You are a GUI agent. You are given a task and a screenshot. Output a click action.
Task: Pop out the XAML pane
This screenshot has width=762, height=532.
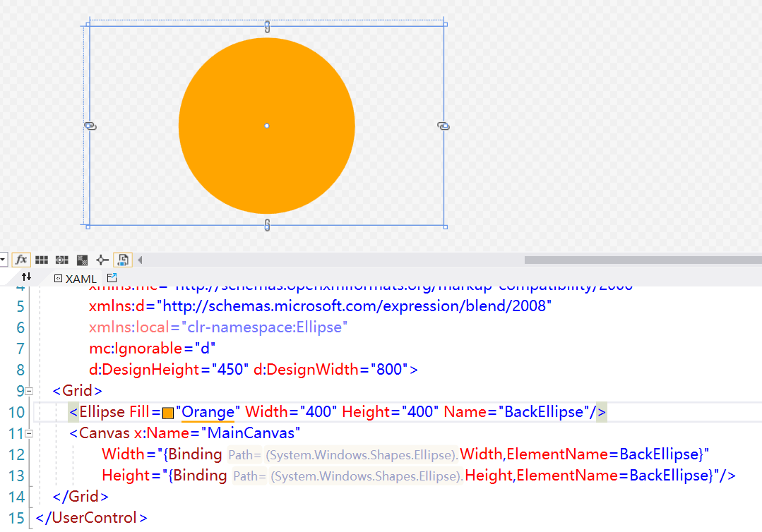pos(112,278)
